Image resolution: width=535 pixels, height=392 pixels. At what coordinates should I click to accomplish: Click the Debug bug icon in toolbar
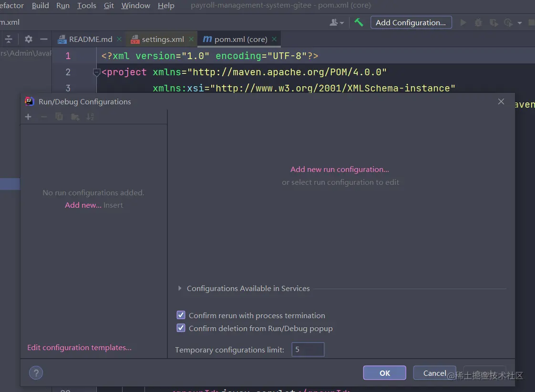coord(478,22)
